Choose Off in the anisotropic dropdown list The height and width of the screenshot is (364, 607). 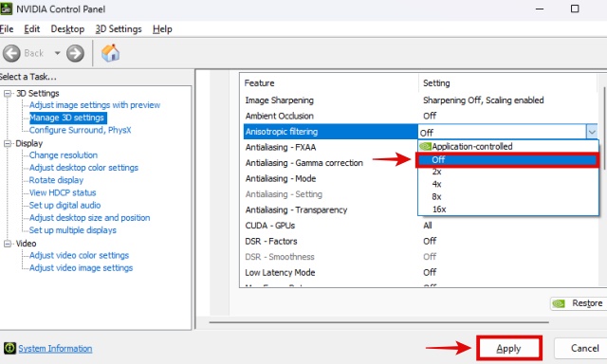coord(507,160)
